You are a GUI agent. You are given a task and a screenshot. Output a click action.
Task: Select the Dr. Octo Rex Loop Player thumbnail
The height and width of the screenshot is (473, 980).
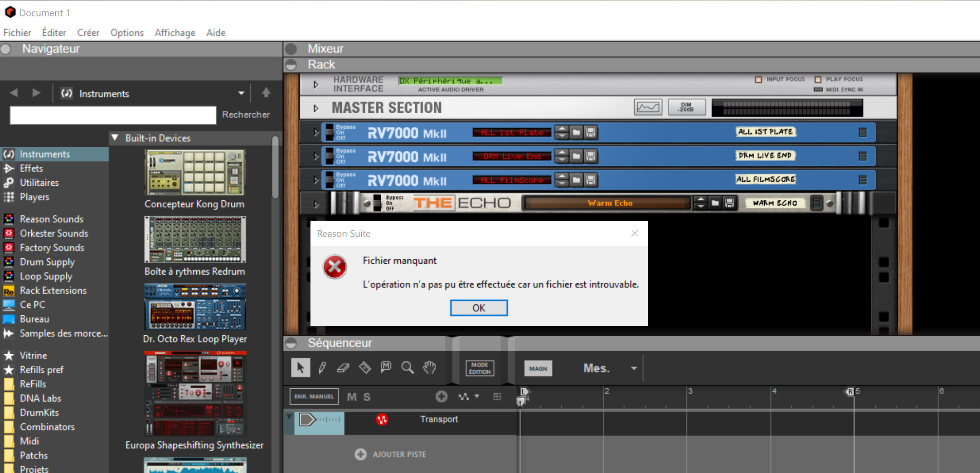195,307
